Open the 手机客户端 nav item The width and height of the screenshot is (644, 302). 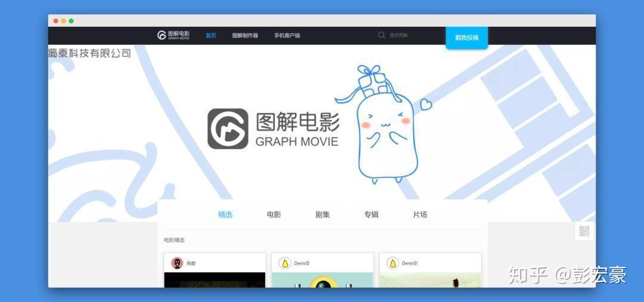[x=287, y=36]
